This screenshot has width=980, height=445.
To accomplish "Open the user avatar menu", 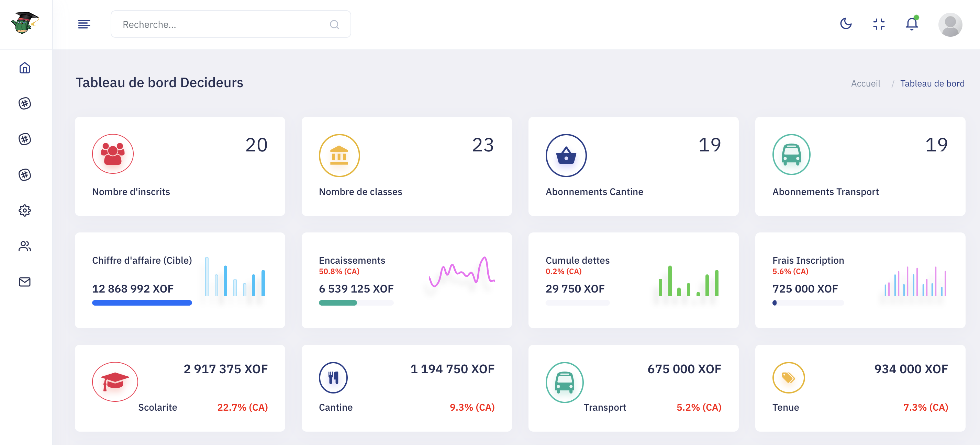I will pyautogui.click(x=950, y=25).
